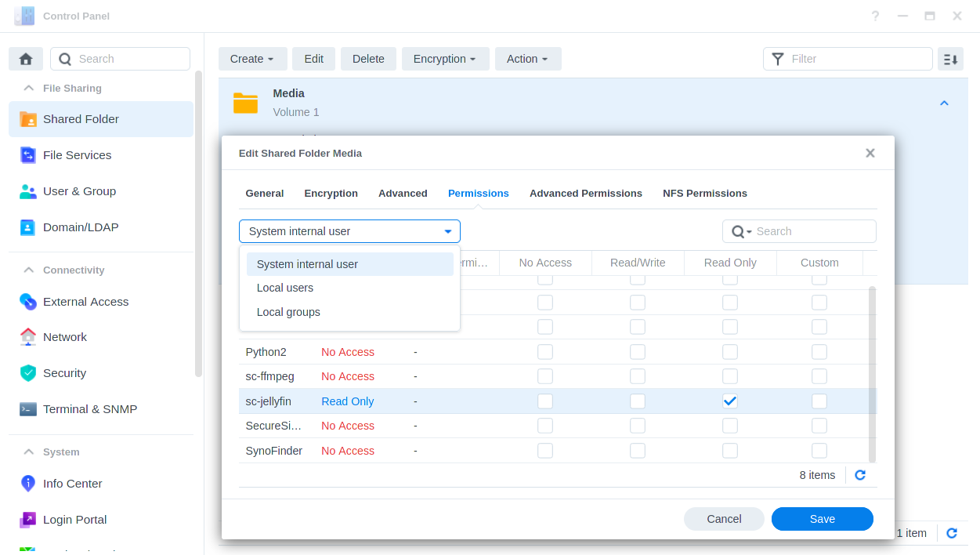Click the sort order icon on the toolbar

click(x=950, y=59)
